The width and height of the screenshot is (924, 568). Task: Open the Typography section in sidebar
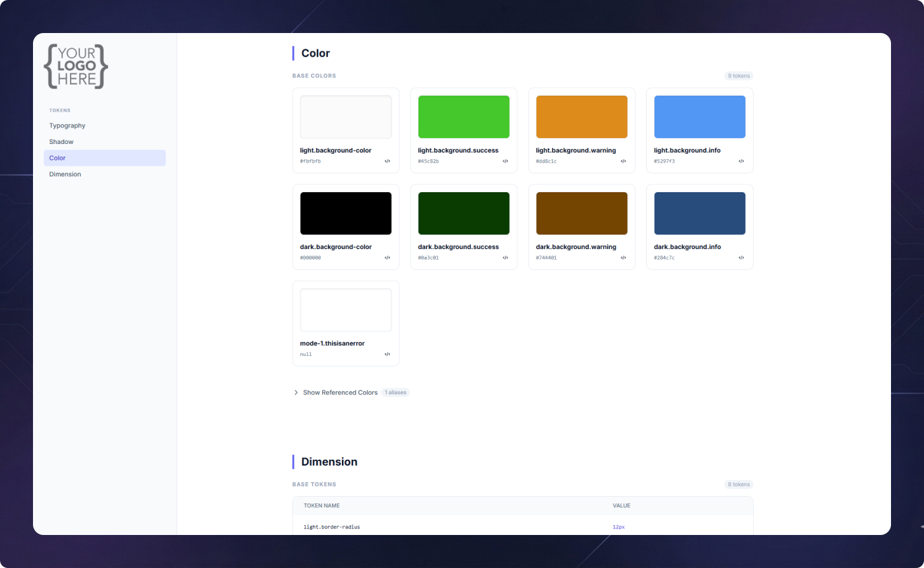[x=67, y=125]
